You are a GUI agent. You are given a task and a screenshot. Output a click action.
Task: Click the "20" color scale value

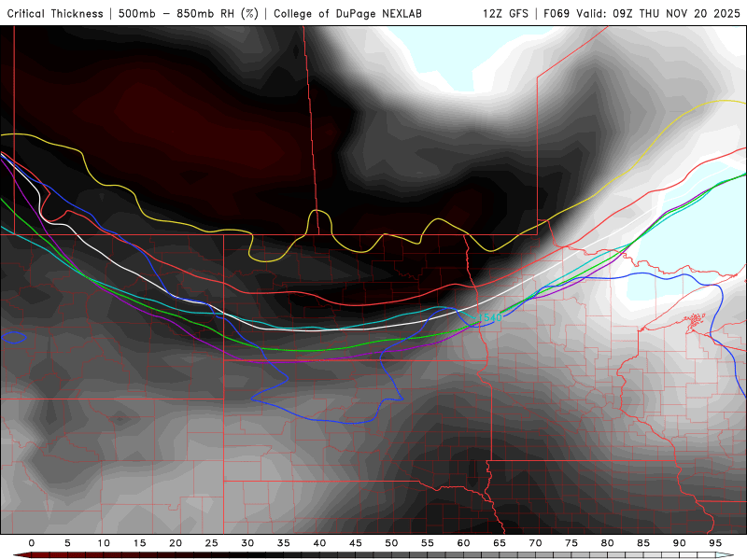[x=176, y=543]
